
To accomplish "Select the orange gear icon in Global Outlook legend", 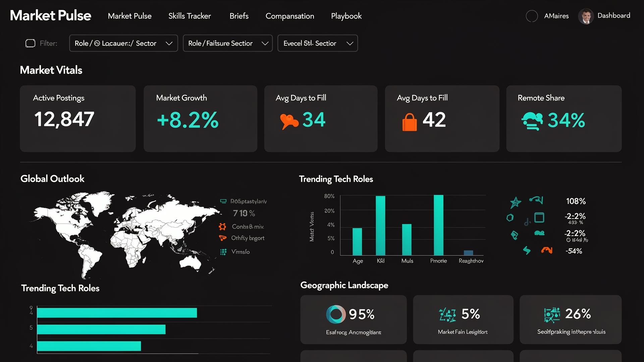I will point(222,227).
